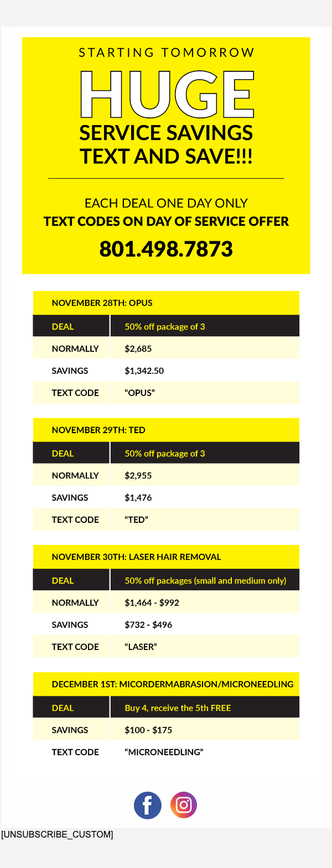Click "Buy 4, receive the 5th FREE" deal
Viewport: 332px width, 868px height.
click(x=178, y=708)
